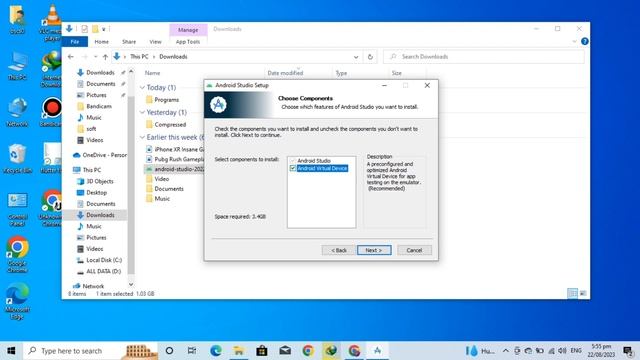This screenshot has width=640, height=360.
Task: Sort by Name column
Action: 152,73
